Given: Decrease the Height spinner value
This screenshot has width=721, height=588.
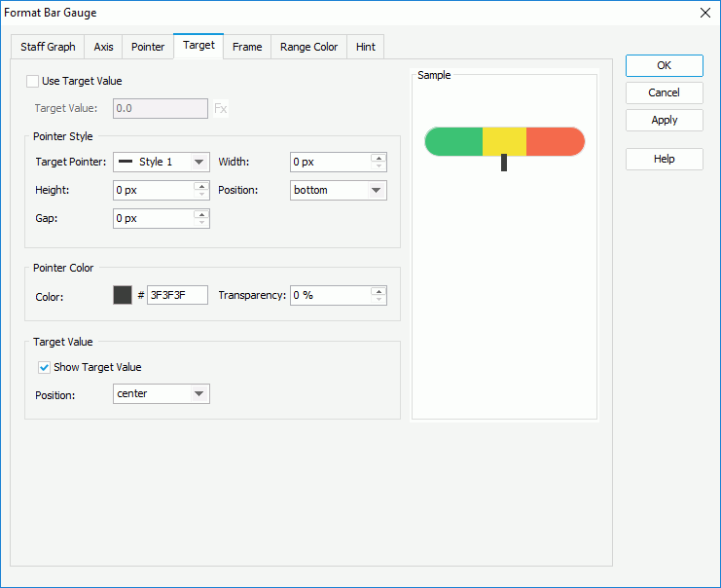Looking at the screenshot, I should [201, 195].
